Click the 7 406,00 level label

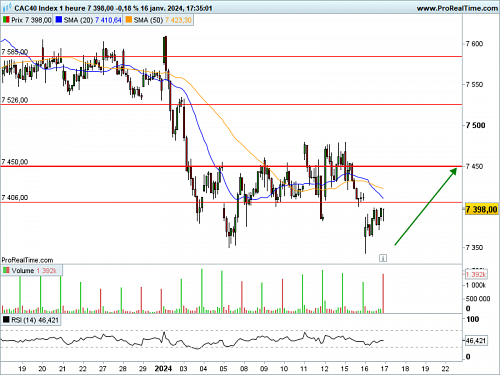click(x=15, y=198)
